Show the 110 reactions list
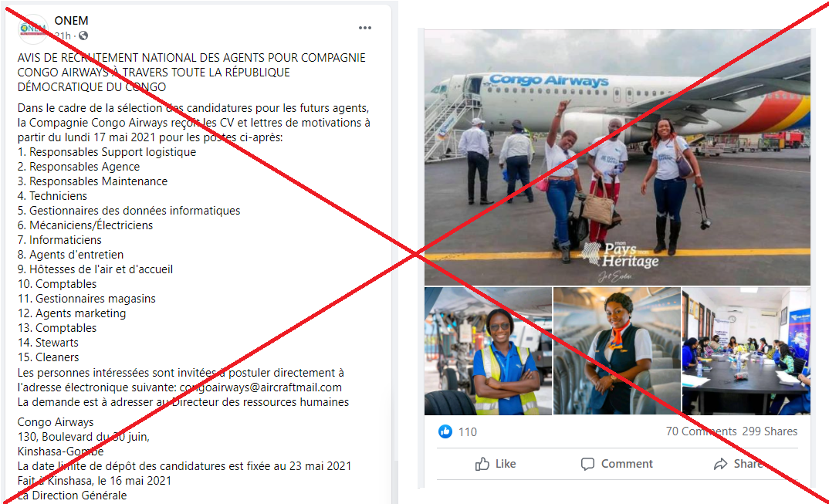This screenshot has height=504, width=829. point(467,432)
